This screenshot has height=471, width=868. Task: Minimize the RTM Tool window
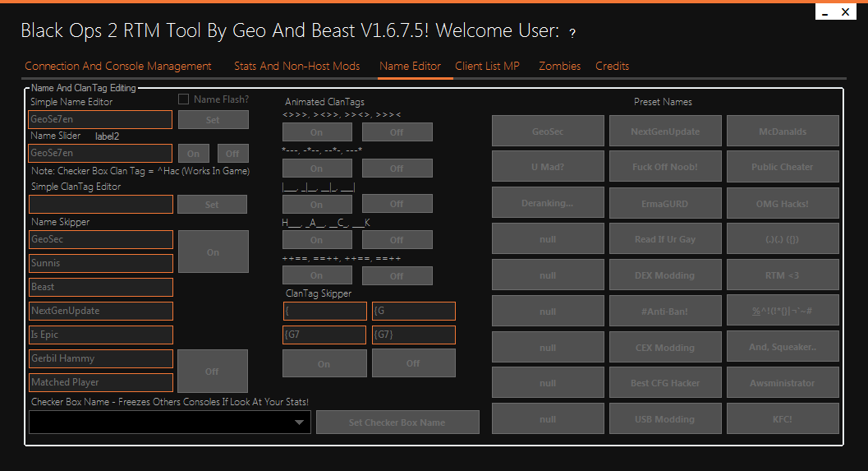(x=825, y=12)
